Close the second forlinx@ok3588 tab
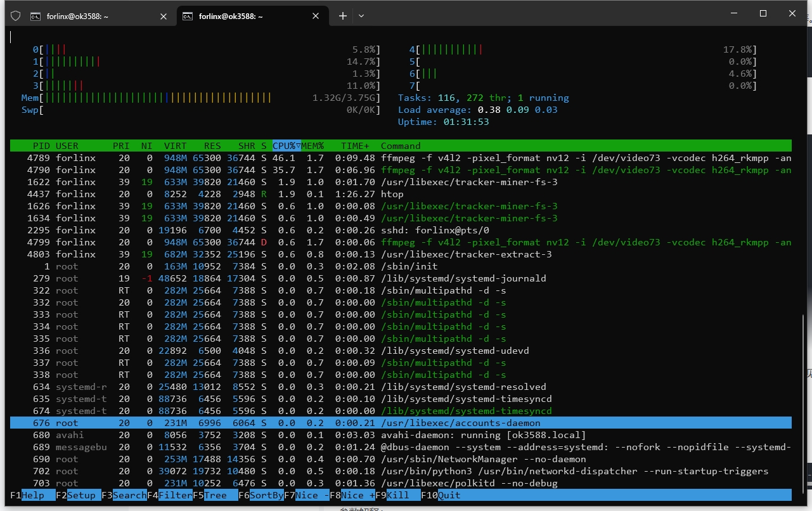 315,16
